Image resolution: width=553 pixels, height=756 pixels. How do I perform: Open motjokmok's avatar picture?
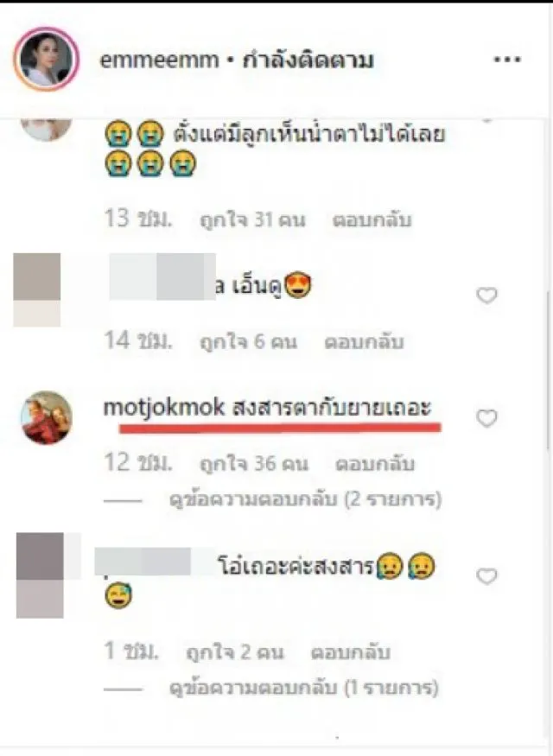(47, 417)
